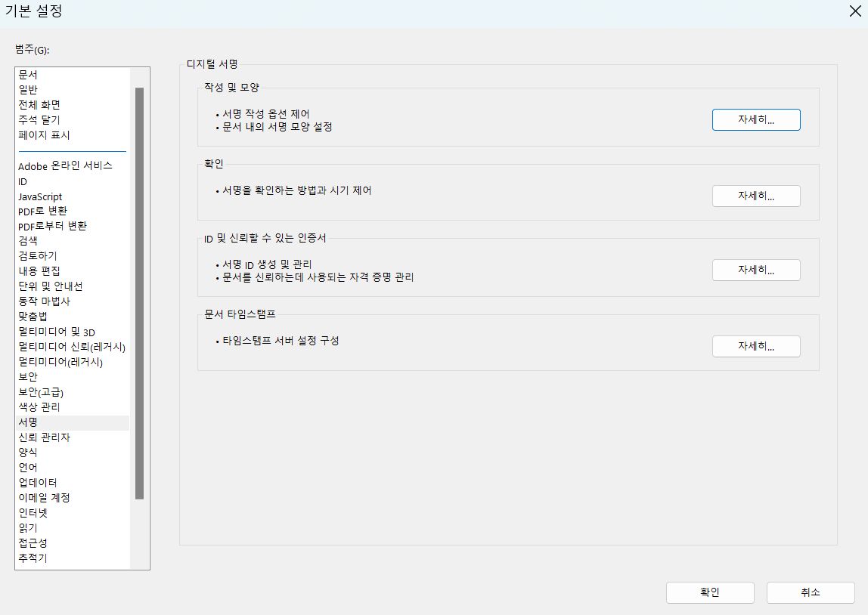Open 자세히 settings for 작성 및 모양
The height and width of the screenshot is (615, 868).
click(x=755, y=119)
